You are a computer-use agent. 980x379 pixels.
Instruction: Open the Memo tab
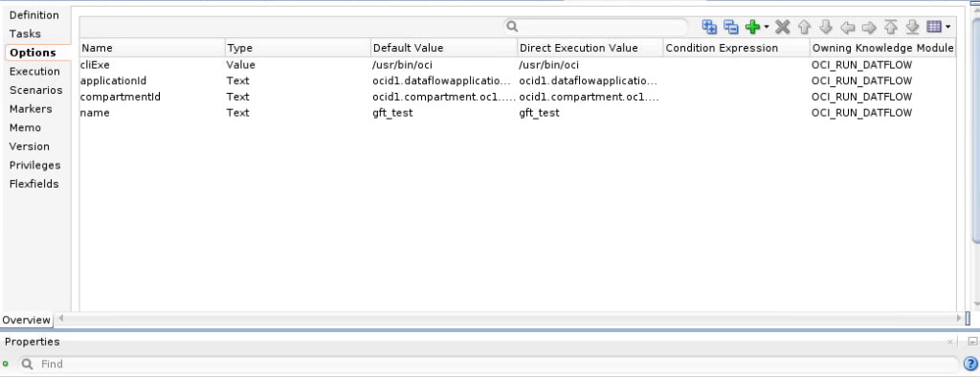(x=25, y=127)
